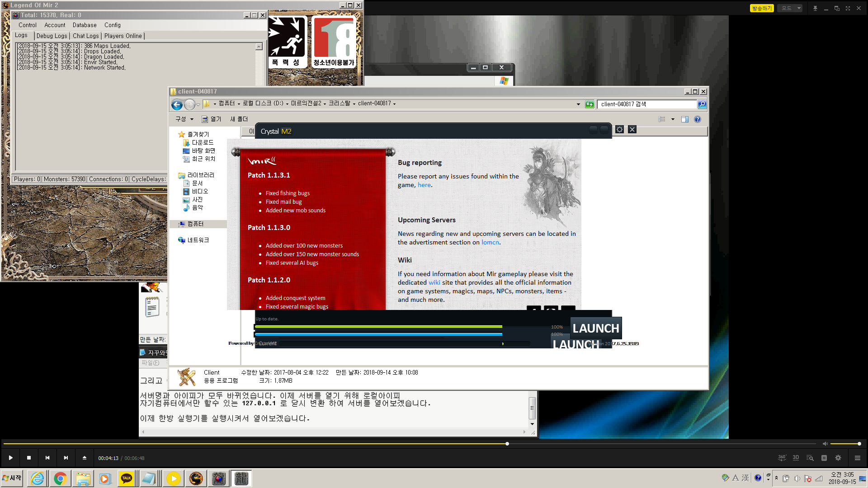Open the player settings gear
868x488 pixels.
[x=838, y=458]
